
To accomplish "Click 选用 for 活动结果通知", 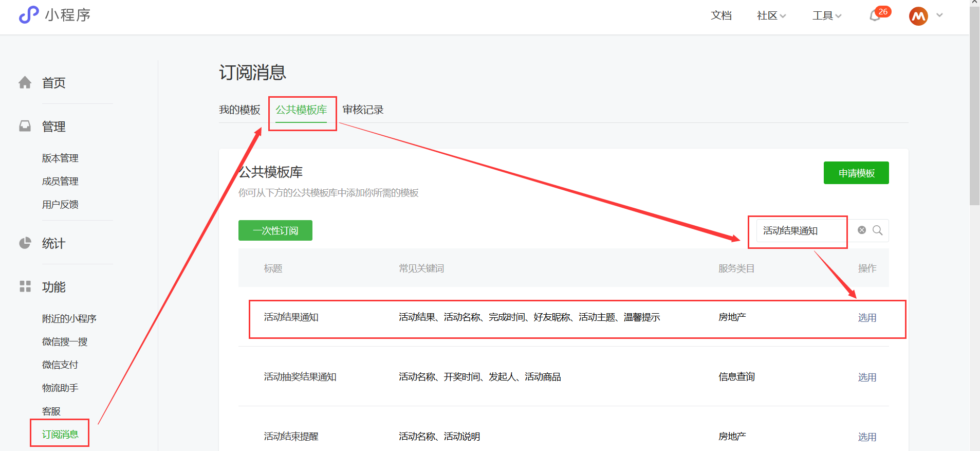I will coord(867,318).
